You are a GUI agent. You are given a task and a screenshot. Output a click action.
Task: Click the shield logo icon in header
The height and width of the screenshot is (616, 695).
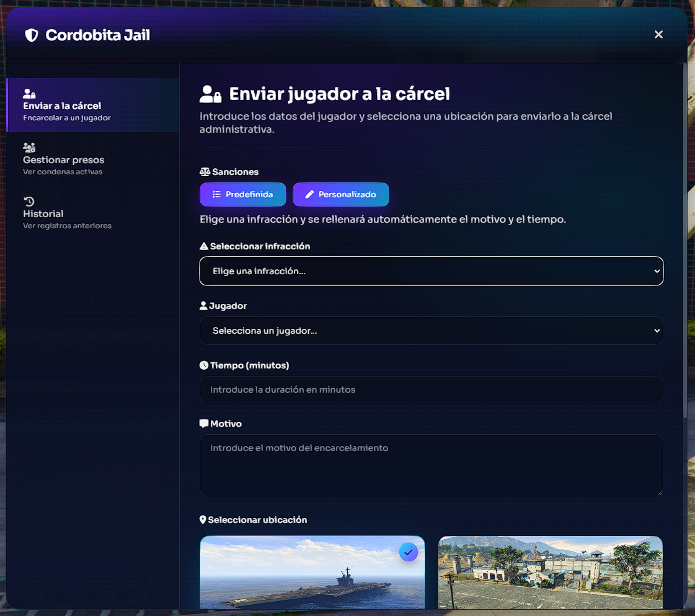pyautogui.click(x=32, y=35)
